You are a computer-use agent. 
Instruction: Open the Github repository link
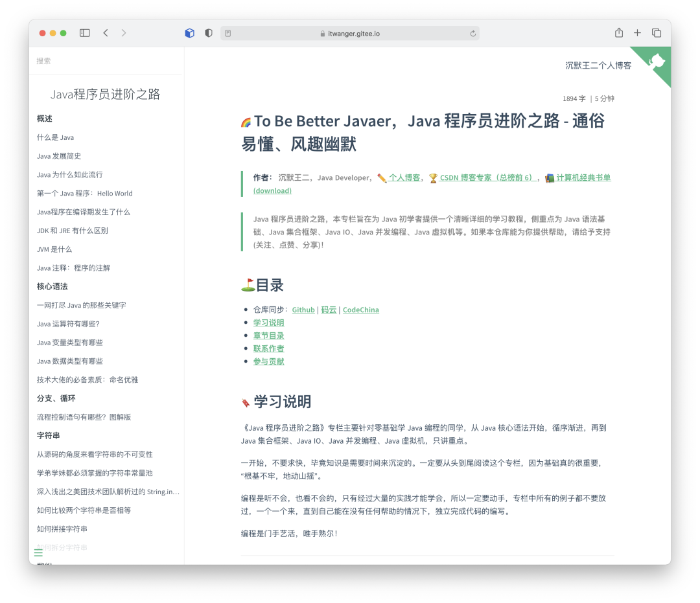click(x=303, y=310)
